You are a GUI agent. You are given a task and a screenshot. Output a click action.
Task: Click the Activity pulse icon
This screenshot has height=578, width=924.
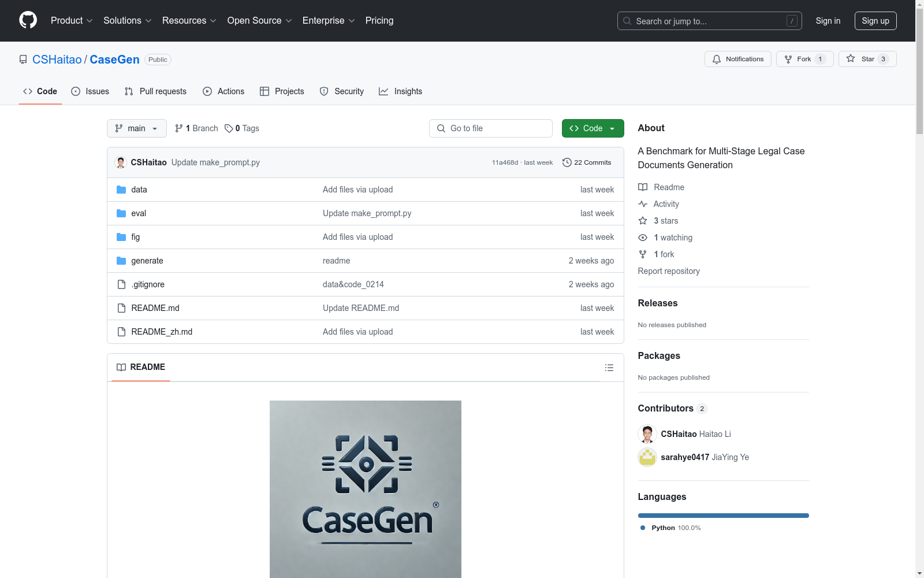click(x=643, y=204)
